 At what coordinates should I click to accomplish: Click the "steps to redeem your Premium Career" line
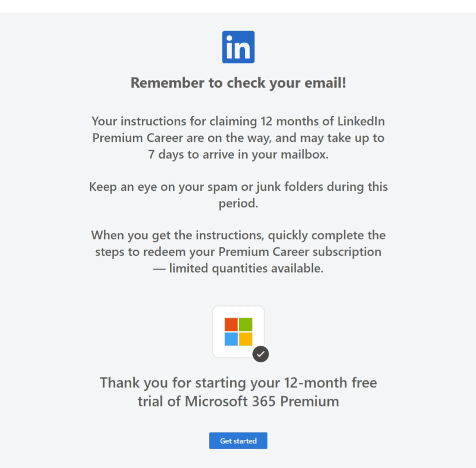click(238, 252)
